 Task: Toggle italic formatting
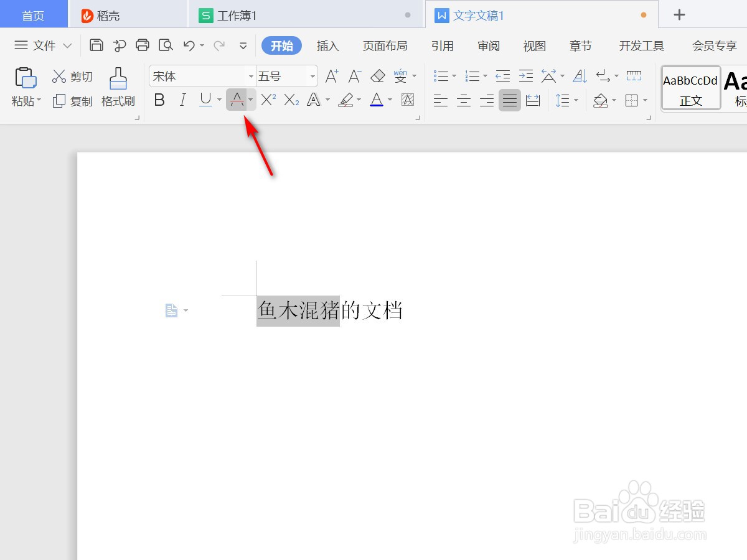click(x=182, y=100)
